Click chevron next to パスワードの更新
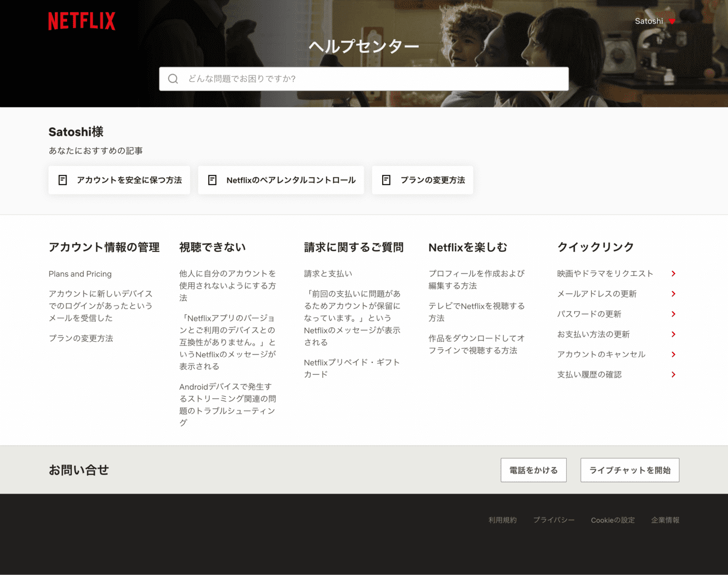Screen dimensions: 728x575 673,314
